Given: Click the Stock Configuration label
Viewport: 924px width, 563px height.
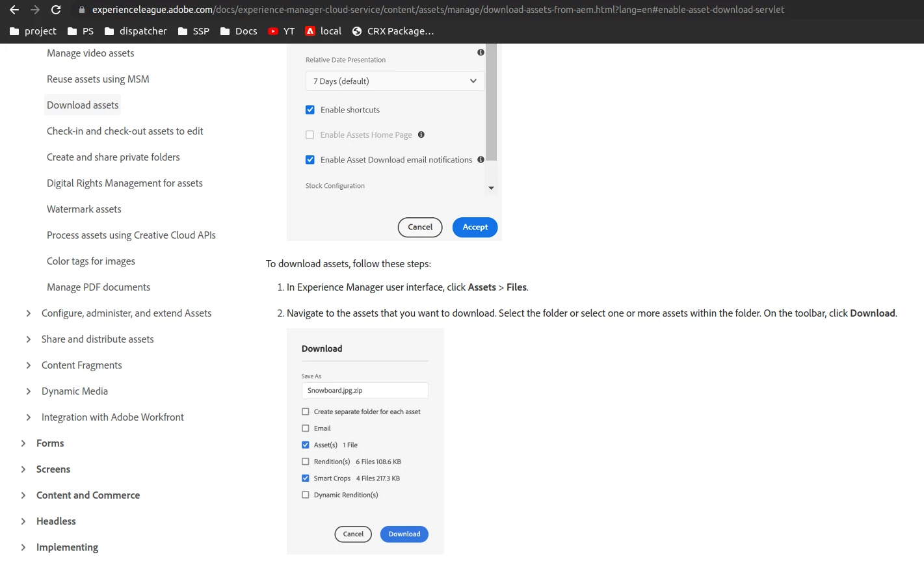Looking at the screenshot, I should pos(335,186).
